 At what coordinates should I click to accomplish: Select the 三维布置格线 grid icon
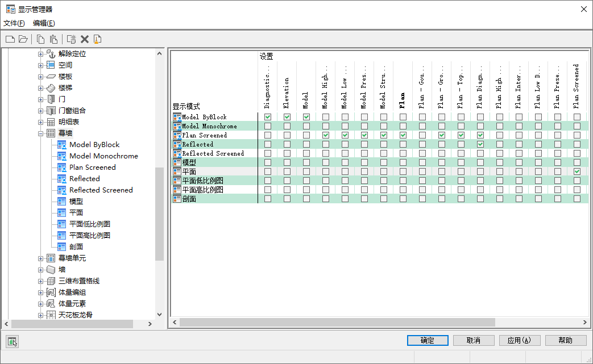tap(51, 281)
